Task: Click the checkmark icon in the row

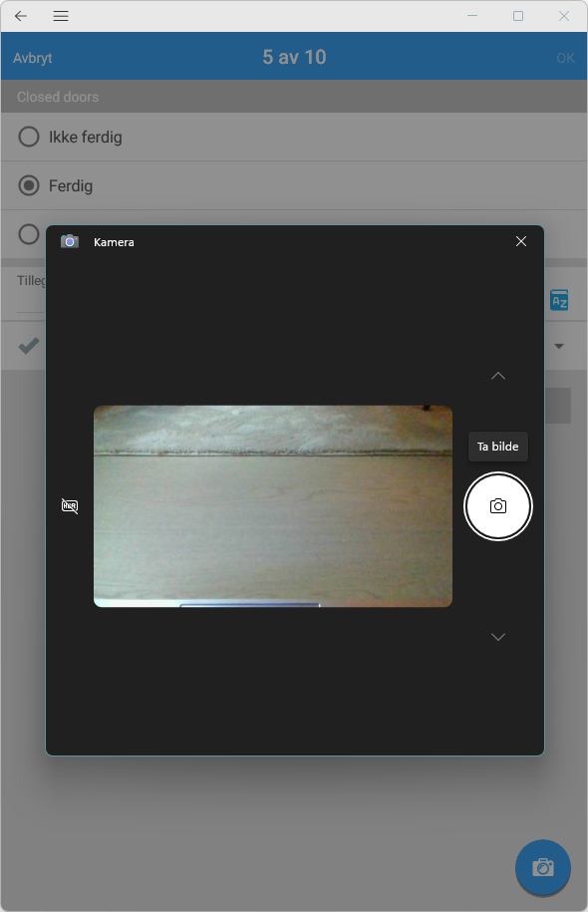Action: 29,346
